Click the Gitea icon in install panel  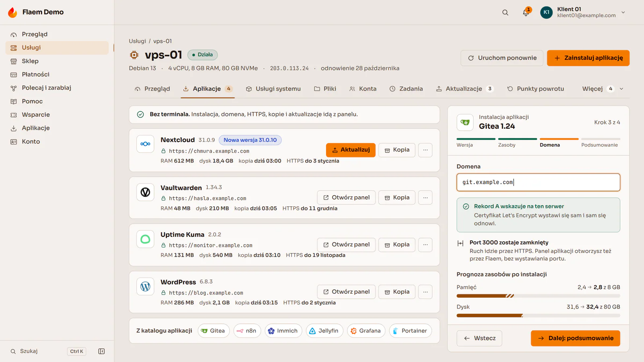pos(465,122)
